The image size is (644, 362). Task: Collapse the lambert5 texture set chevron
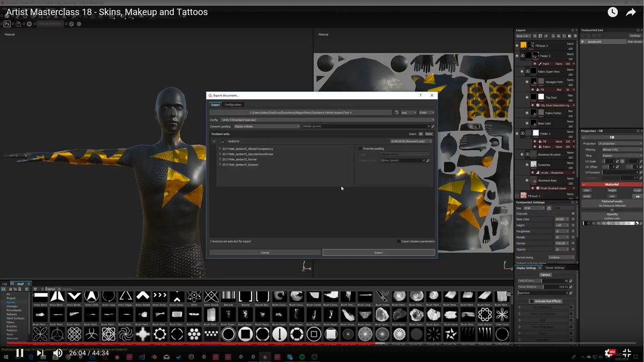tap(214, 141)
